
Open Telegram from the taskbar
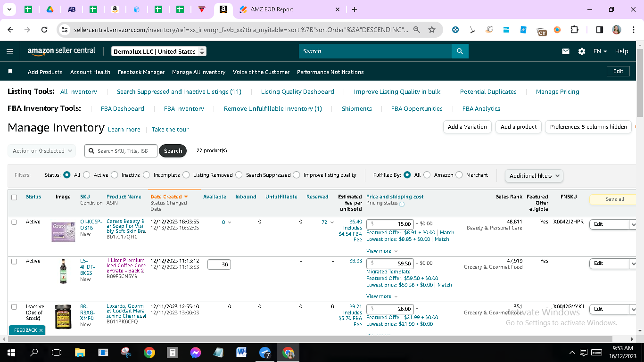click(265, 353)
